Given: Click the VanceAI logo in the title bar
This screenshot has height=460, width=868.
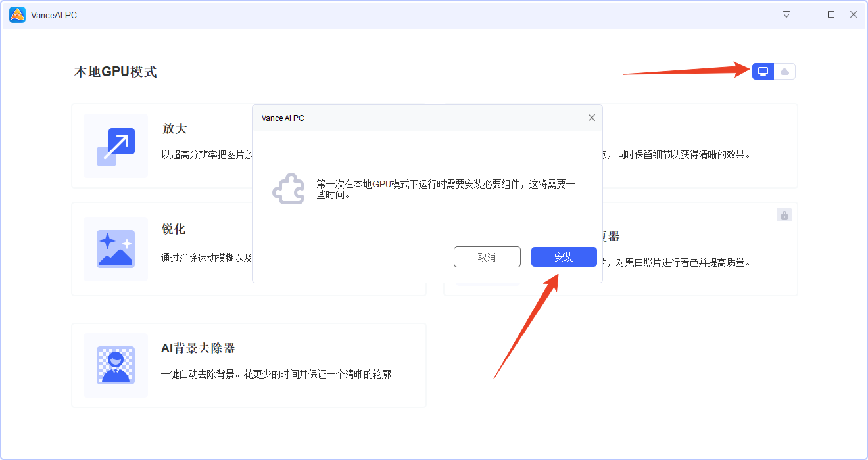Looking at the screenshot, I should (16, 14).
